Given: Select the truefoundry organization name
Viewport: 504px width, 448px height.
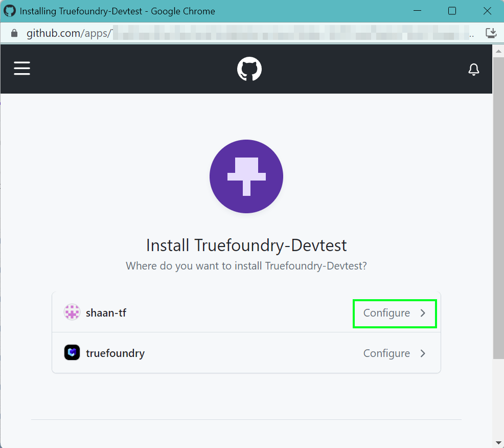Looking at the screenshot, I should tap(115, 353).
